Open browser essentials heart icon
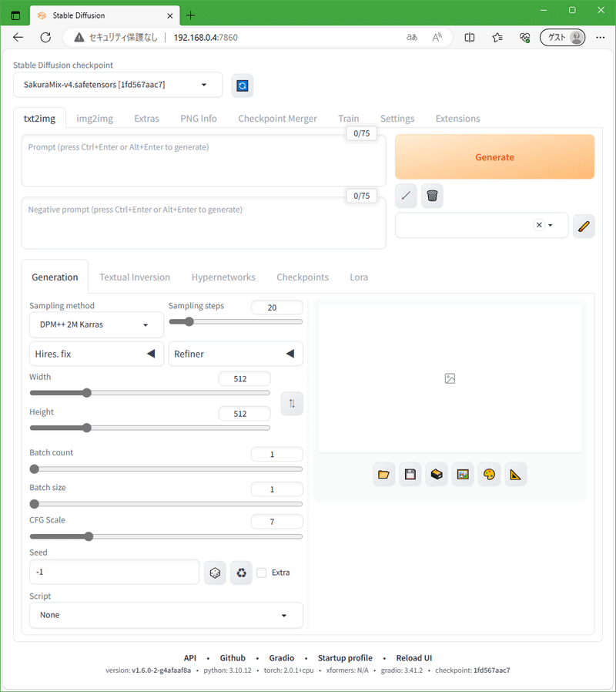The image size is (616, 692). point(524,38)
